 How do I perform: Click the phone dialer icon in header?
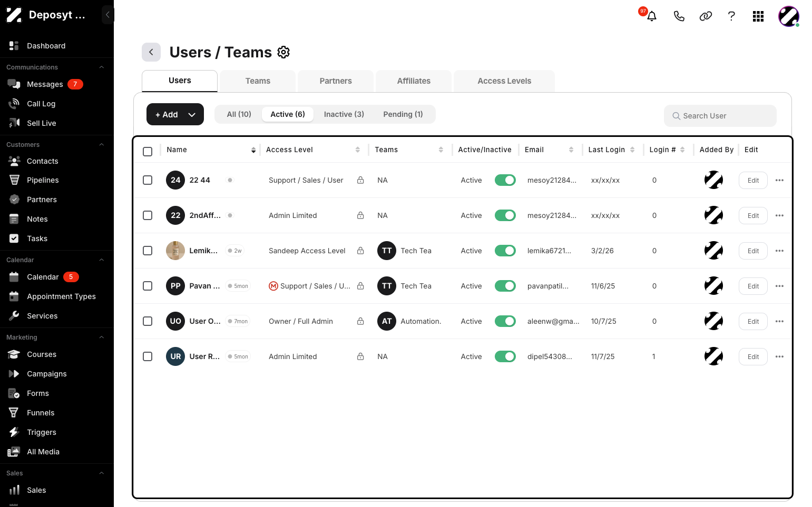[679, 16]
